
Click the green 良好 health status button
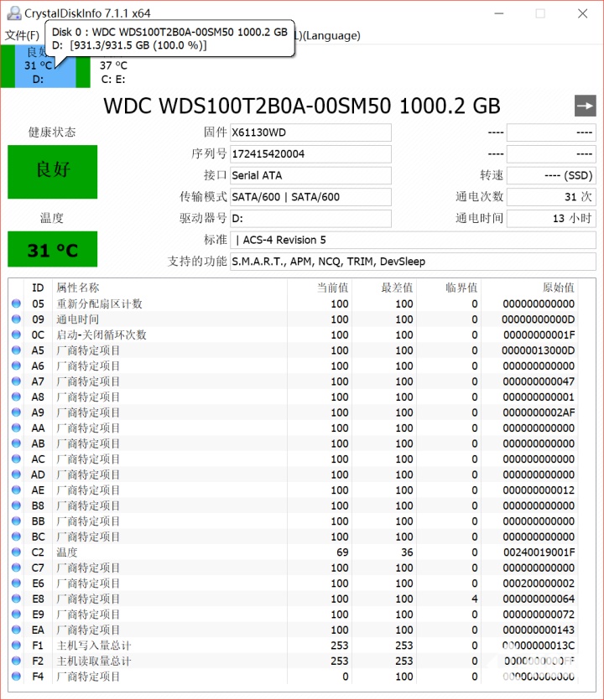[52, 171]
